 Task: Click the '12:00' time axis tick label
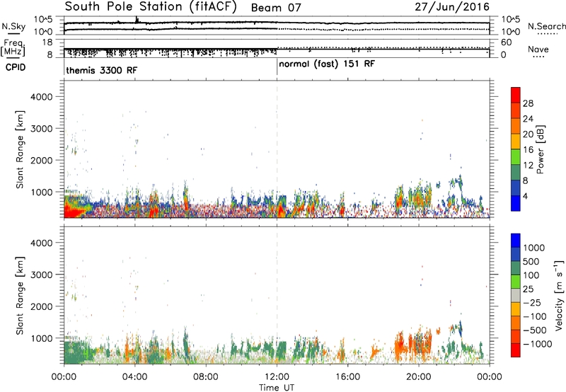click(277, 377)
